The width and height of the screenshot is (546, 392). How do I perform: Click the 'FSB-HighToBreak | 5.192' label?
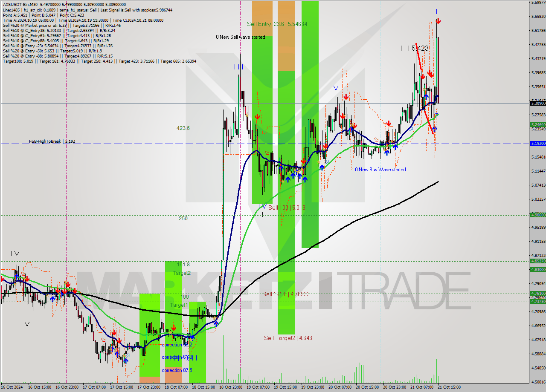coord(52,141)
